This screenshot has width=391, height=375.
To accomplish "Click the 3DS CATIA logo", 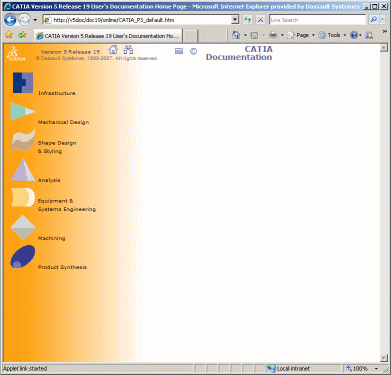I will 16,53.
